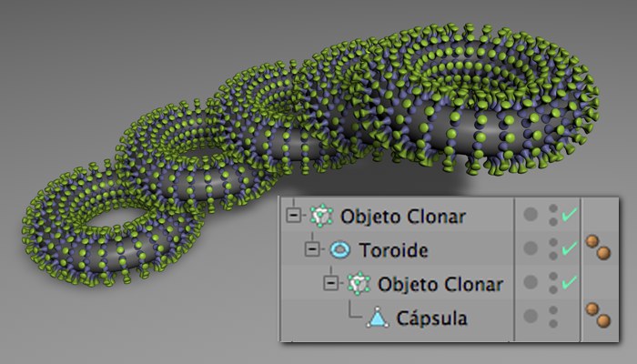Viewport: 637px width, 364px height.
Task: Select the top Objeto Clonar label
Action: (402, 217)
